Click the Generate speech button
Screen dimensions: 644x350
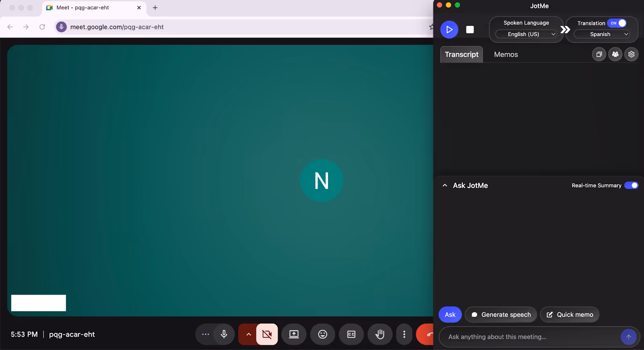[x=501, y=315]
